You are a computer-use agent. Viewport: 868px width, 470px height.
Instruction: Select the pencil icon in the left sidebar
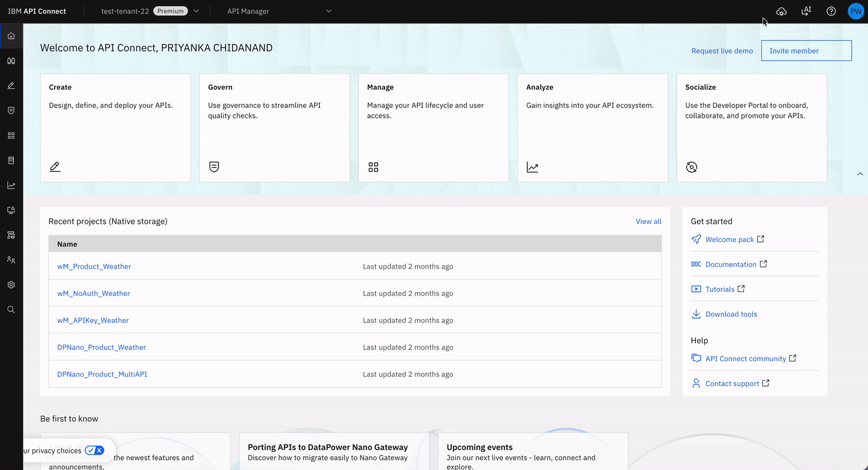click(11, 86)
